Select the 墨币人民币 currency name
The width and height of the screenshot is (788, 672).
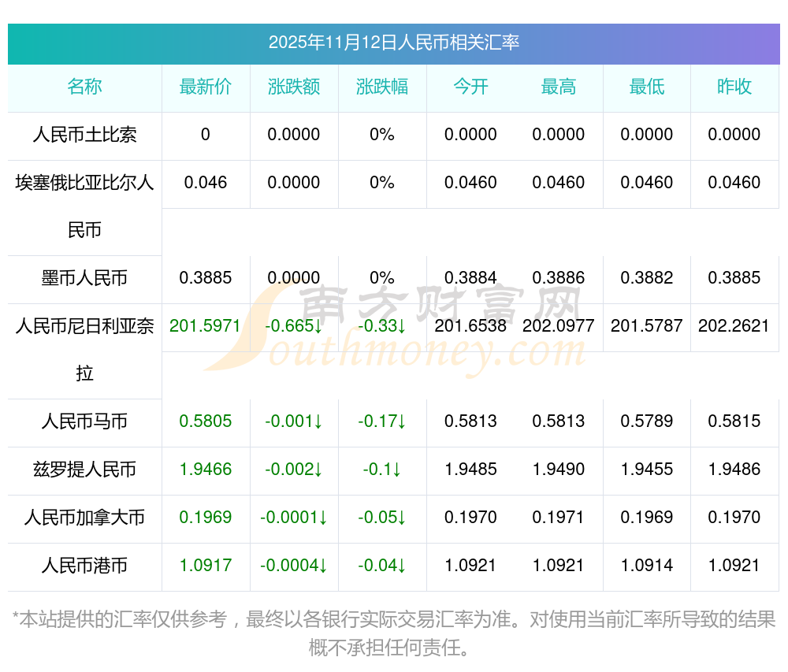tap(84, 278)
